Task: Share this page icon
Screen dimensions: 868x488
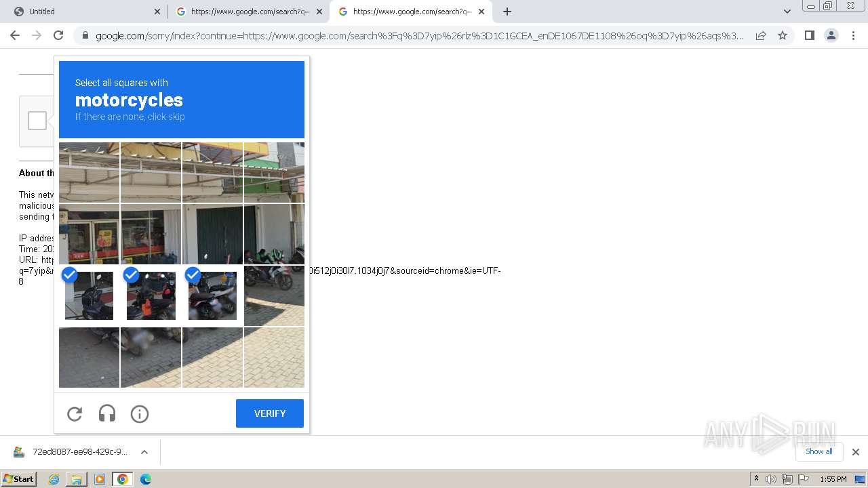Action: tap(761, 35)
